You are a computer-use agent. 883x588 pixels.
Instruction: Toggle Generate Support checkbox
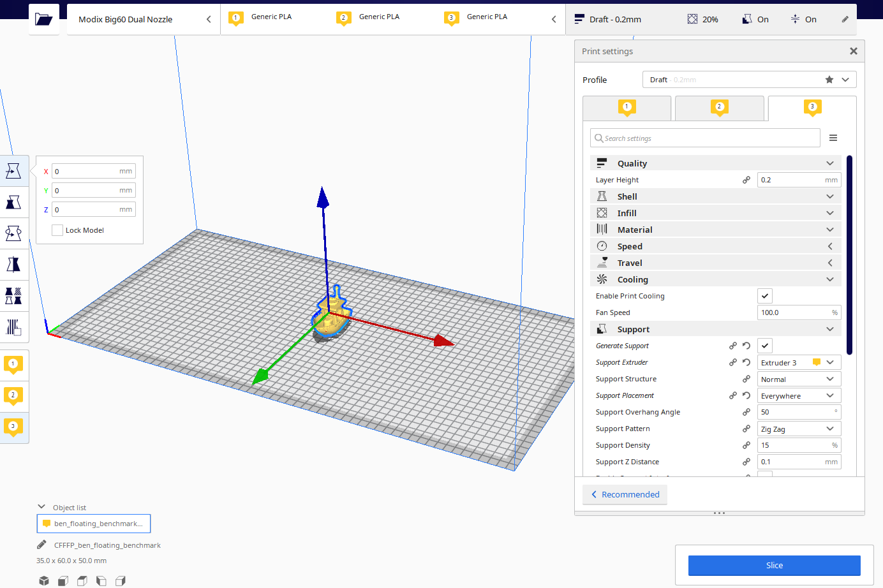click(765, 346)
